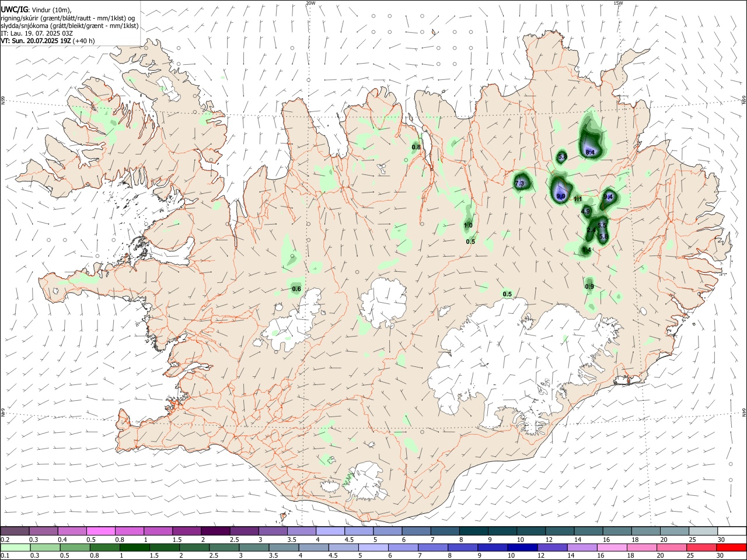
Task: Click the 66N latitude label on right edge
Action: tap(743, 100)
